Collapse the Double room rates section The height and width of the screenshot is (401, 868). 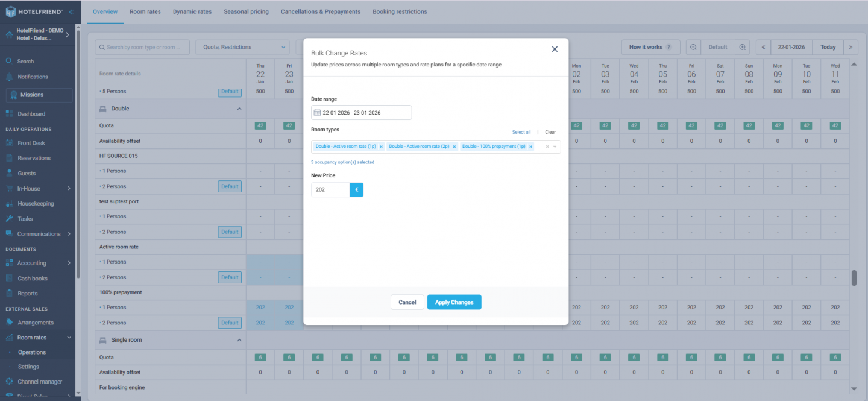click(x=239, y=109)
